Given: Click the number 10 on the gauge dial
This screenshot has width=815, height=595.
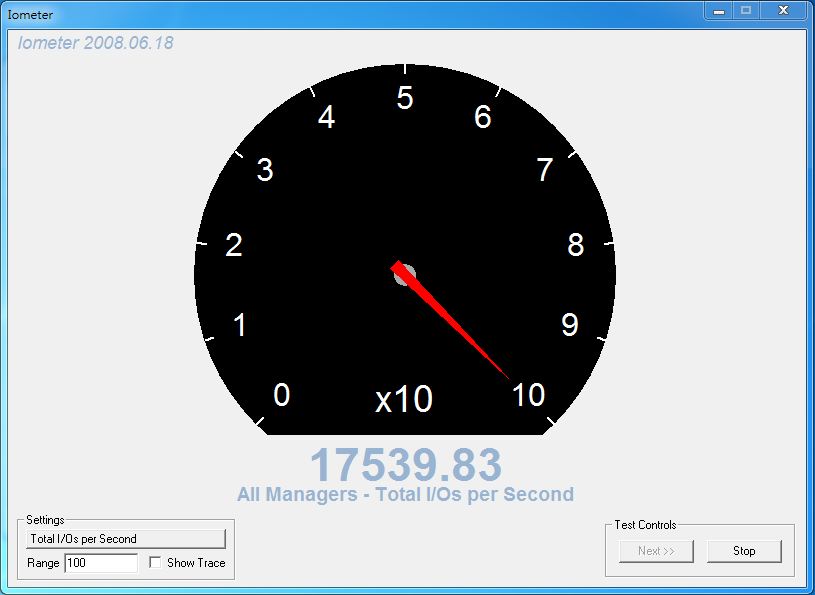Looking at the screenshot, I should [x=528, y=396].
